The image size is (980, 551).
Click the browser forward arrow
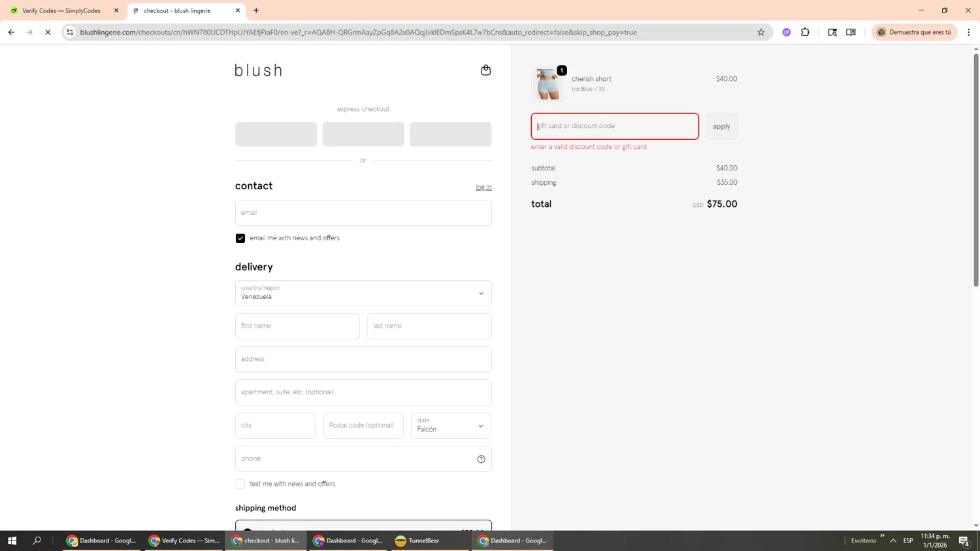(29, 32)
